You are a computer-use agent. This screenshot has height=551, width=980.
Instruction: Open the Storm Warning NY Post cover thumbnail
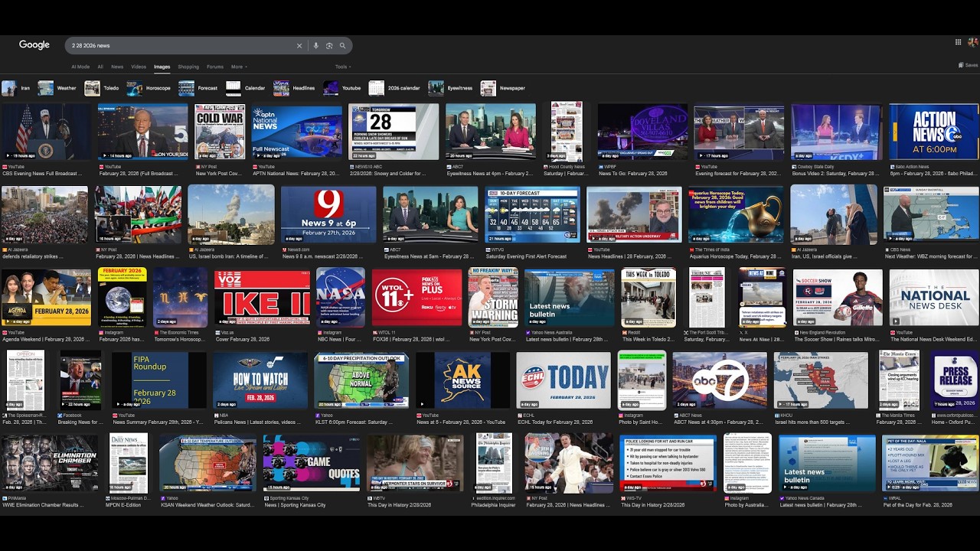coord(494,298)
